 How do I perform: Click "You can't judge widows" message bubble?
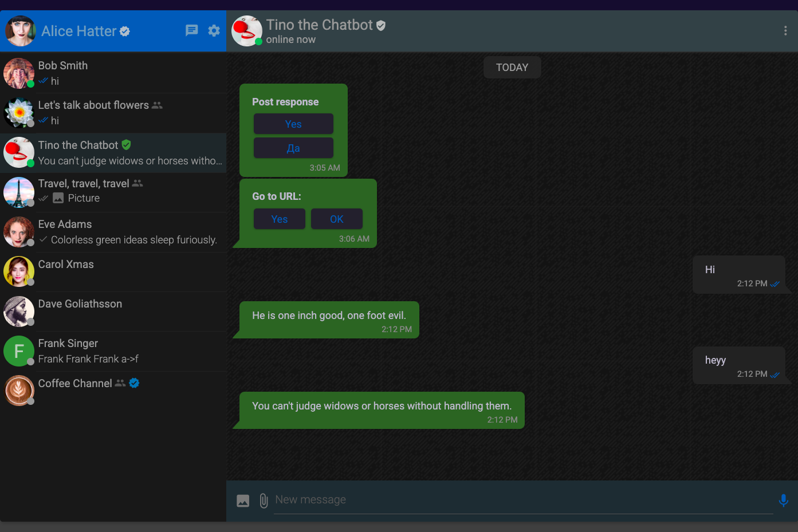coord(382,410)
